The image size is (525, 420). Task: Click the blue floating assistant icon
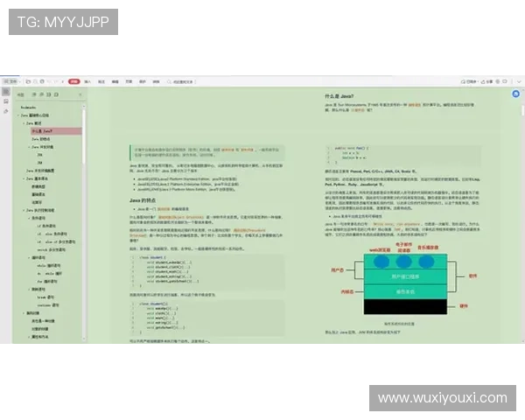click(x=515, y=94)
